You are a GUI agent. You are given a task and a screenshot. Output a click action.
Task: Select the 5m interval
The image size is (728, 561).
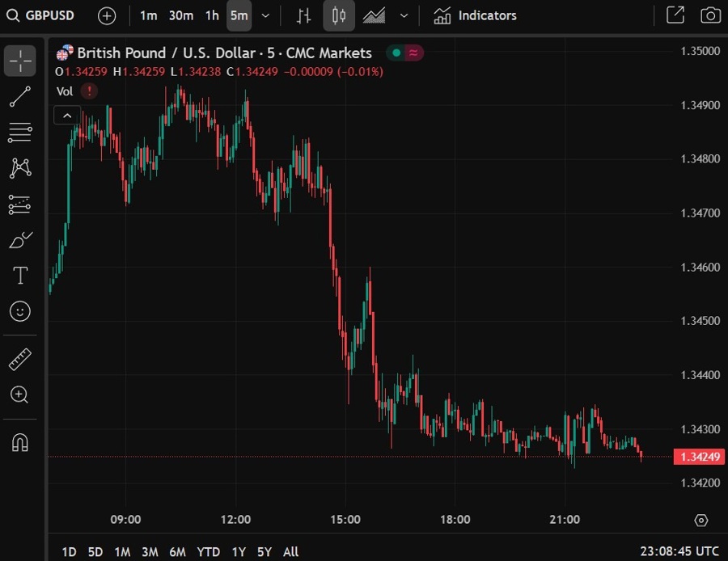pyautogui.click(x=239, y=16)
